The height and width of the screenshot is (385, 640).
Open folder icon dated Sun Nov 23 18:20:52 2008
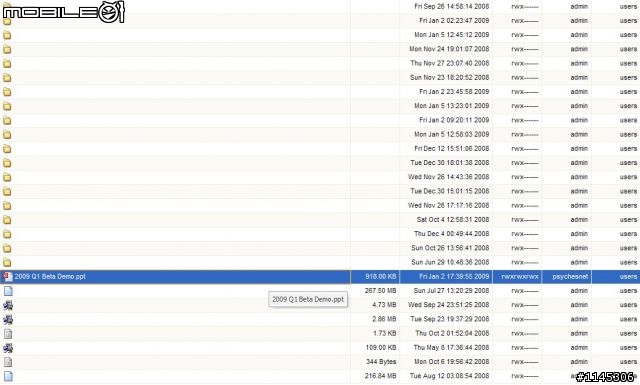7,78
